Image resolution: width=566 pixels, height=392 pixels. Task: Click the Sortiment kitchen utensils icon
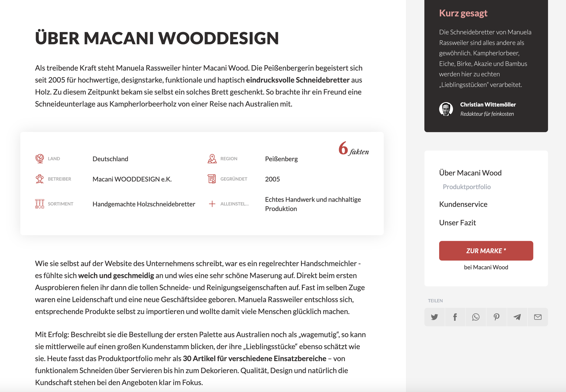tap(40, 204)
